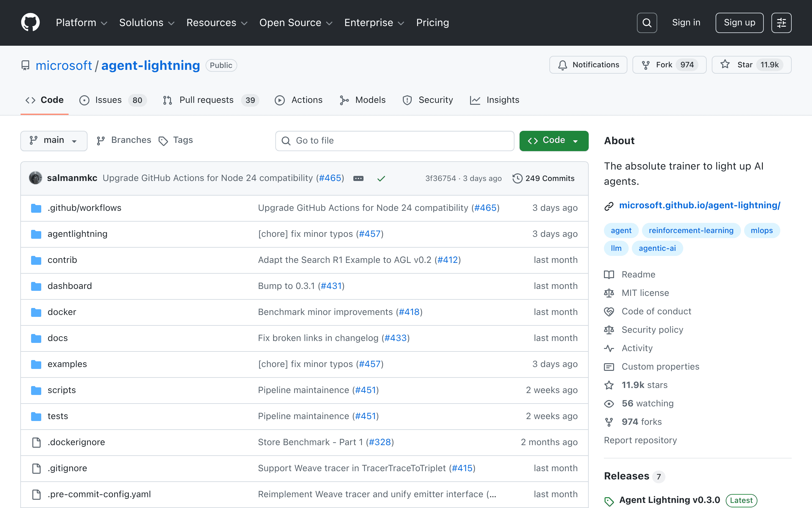Switch to the Security tab

tap(428, 100)
